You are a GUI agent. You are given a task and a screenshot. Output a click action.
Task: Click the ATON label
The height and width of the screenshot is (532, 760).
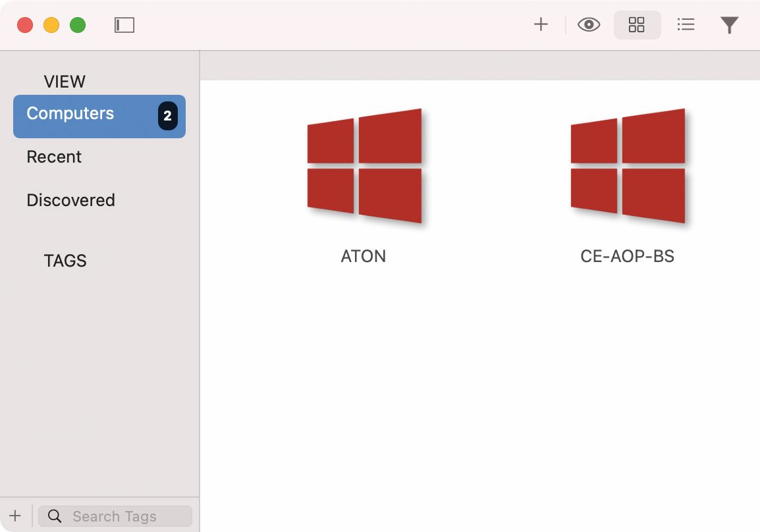point(364,256)
